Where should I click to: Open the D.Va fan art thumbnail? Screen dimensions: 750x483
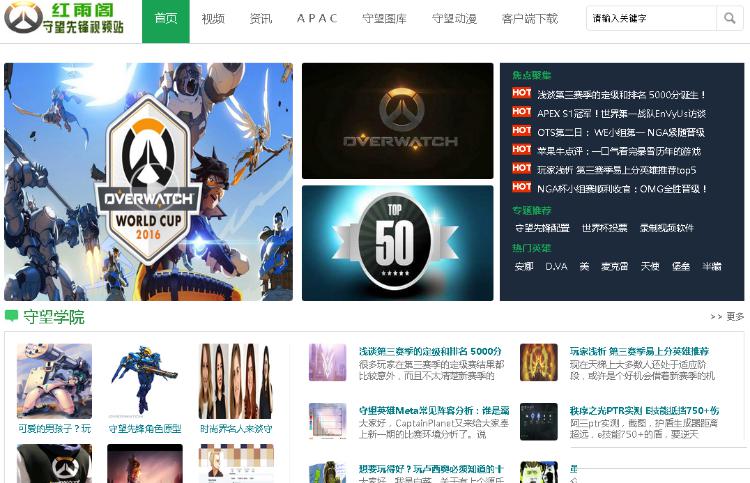[x=54, y=381]
